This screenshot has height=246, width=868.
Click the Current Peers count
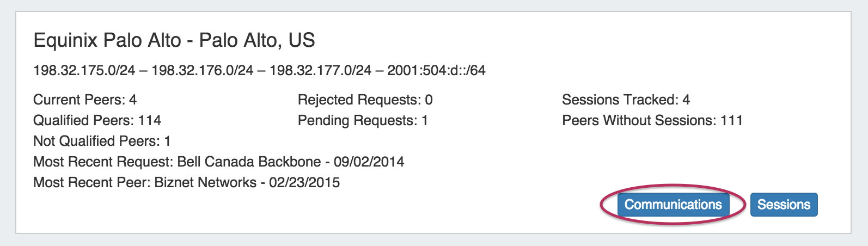point(85,100)
